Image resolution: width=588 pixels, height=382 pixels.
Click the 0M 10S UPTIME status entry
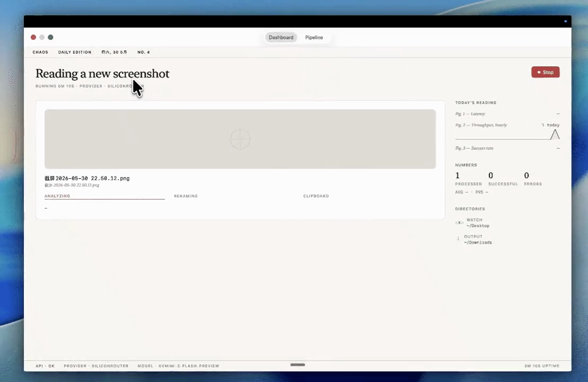[x=542, y=366]
